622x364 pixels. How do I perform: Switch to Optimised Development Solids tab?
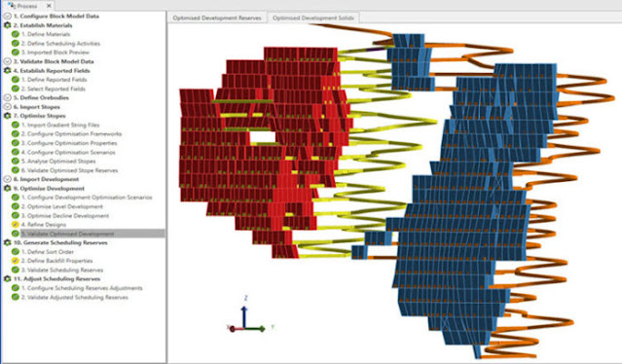click(313, 18)
